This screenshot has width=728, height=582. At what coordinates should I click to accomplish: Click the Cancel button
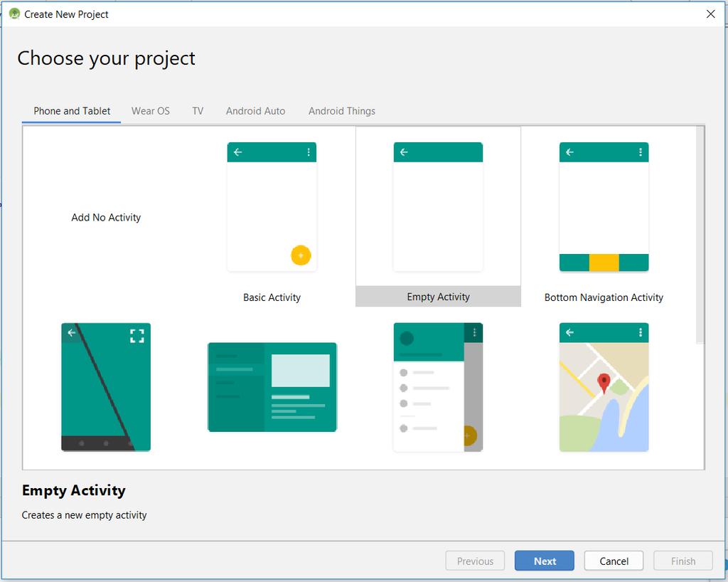[614, 561]
